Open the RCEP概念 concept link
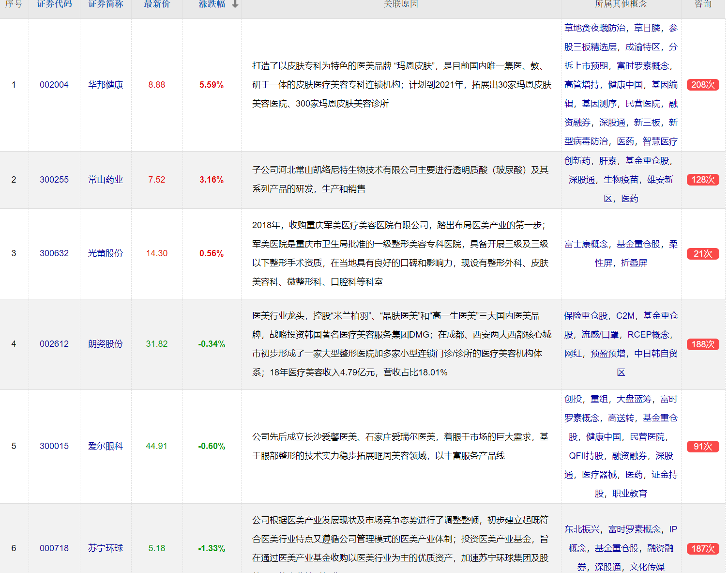The image size is (728, 573). coord(648,335)
